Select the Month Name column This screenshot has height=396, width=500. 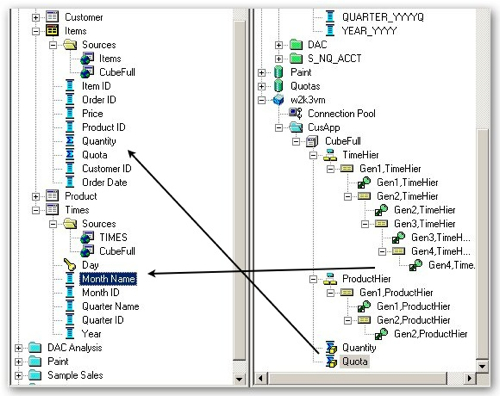tap(108, 279)
